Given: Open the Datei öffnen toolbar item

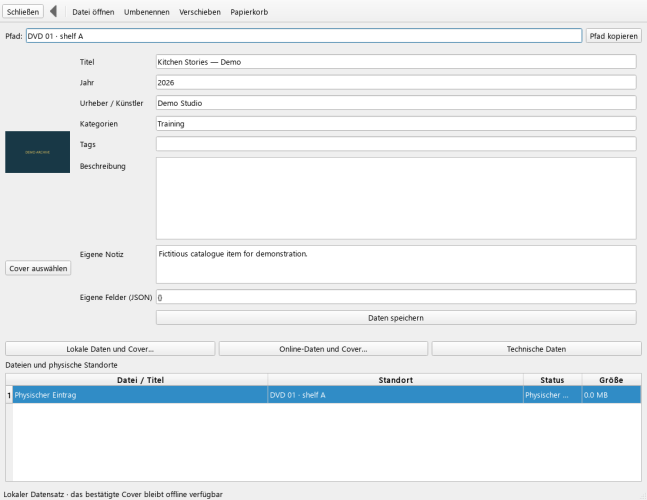Looking at the screenshot, I should pos(93,12).
